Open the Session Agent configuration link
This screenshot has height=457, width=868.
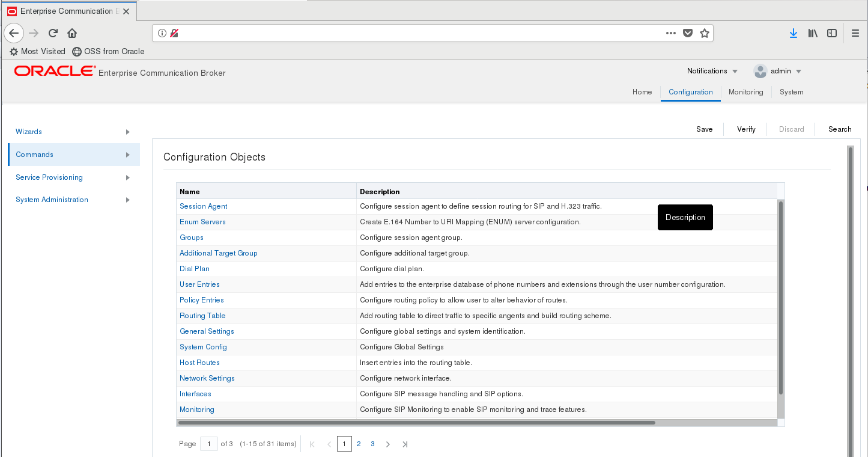pos(203,206)
